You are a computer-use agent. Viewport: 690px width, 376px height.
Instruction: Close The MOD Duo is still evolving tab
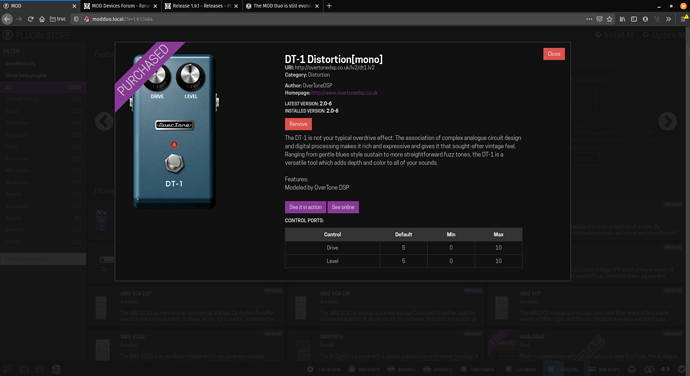[317, 6]
